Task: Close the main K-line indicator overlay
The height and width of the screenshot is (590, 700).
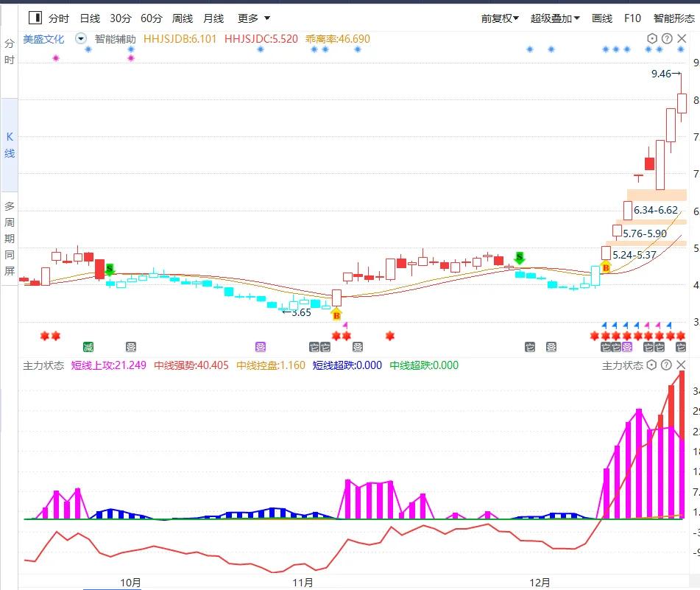Action: coord(680,39)
